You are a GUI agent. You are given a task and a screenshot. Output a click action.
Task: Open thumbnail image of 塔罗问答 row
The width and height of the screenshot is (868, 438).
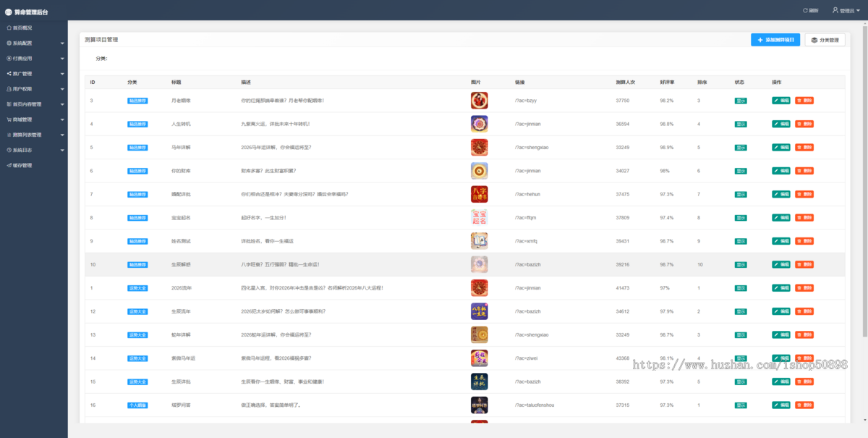479,405
